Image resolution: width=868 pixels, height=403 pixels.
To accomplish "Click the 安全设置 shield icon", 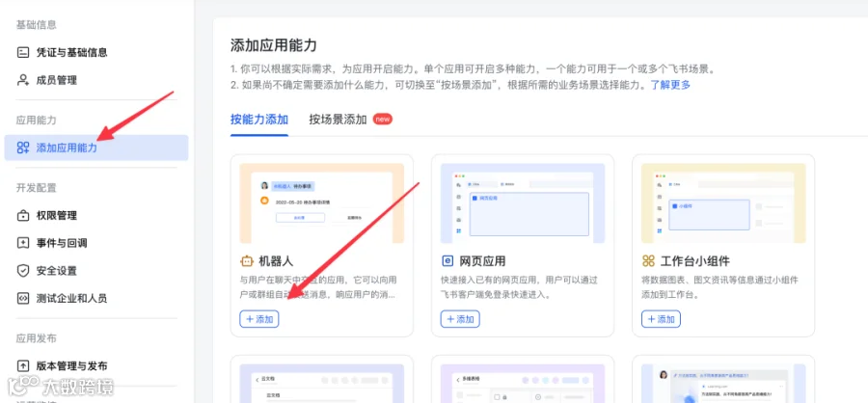I will click(23, 271).
